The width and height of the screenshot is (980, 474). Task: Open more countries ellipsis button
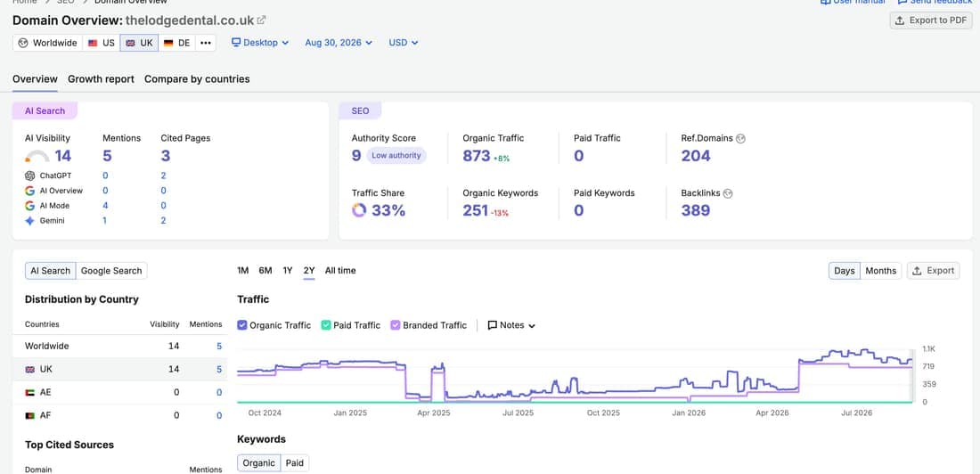(x=205, y=43)
